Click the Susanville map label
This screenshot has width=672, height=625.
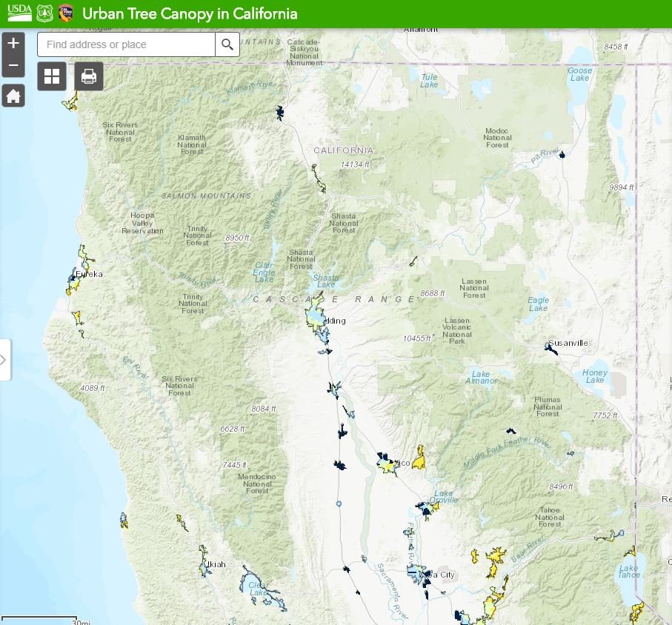pyautogui.click(x=568, y=343)
